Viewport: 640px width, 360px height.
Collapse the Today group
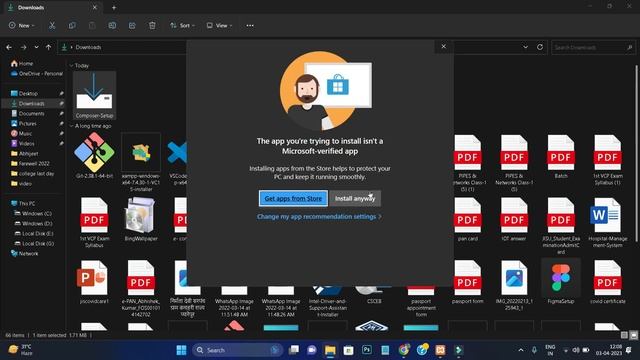71,65
